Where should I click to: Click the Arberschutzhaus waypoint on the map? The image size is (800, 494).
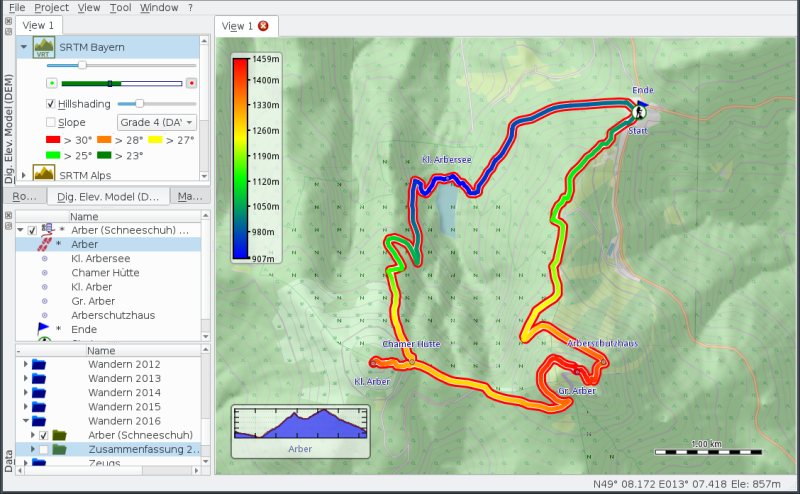point(604,362)
